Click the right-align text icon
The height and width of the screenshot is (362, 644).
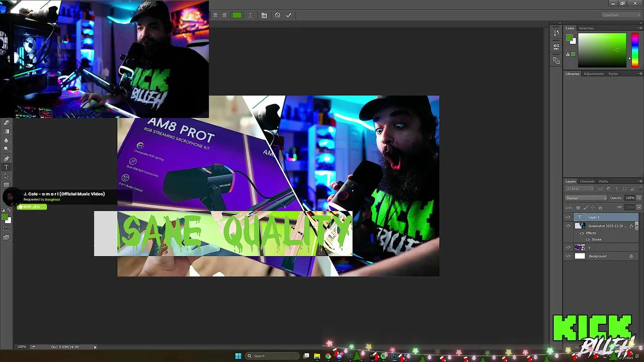point(224,15)
